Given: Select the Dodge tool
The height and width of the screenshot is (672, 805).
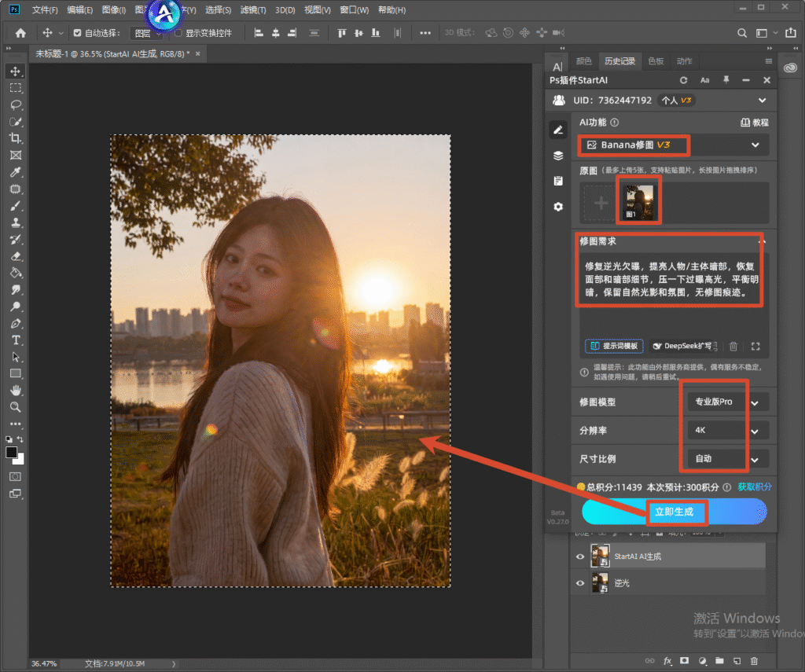Looking at the screenshot, I should (x=16, y=307).
